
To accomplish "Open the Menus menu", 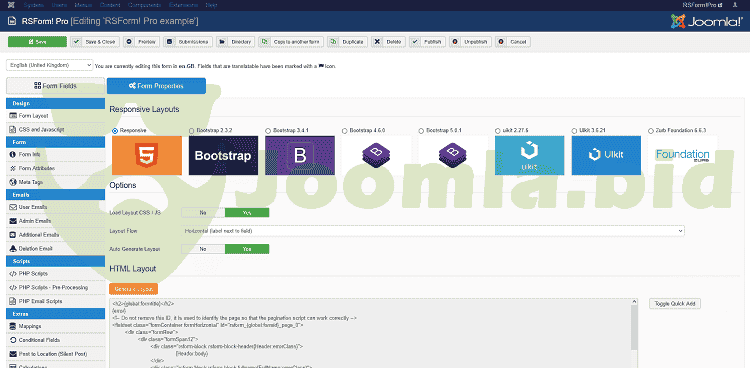I will (84, 5).
